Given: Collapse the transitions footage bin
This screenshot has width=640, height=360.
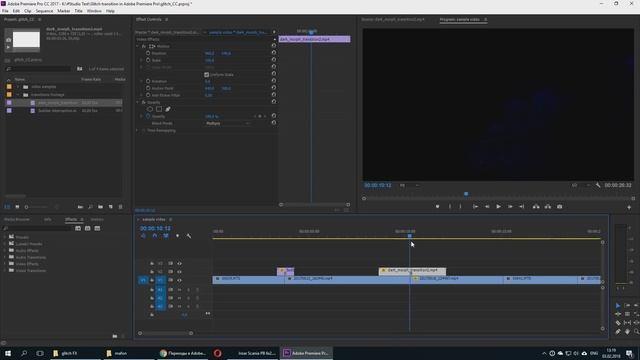Looking at the screenshot, I should [x=18, y=95].
